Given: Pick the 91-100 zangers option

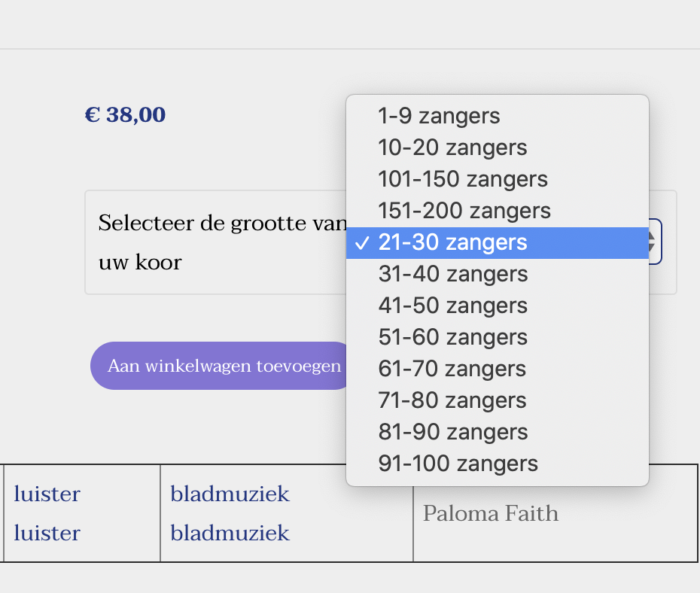Looking at the screenshot, I should (x=458, y=464).
